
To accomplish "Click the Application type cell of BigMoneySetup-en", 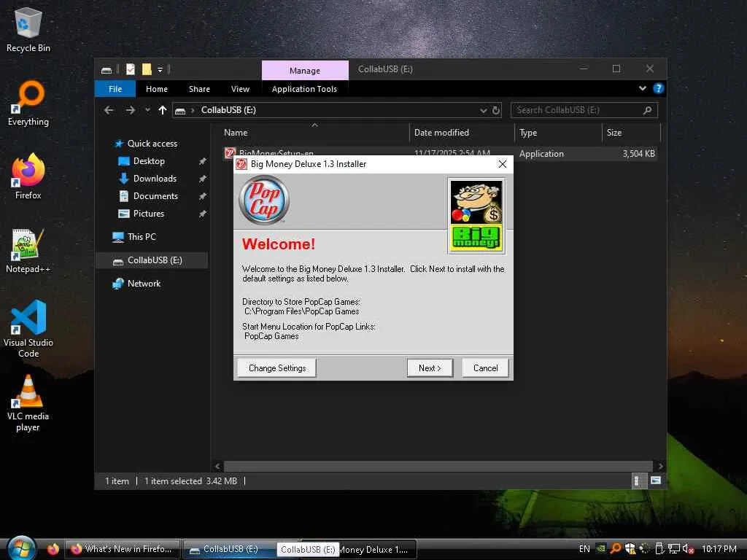I will [541, 154].
